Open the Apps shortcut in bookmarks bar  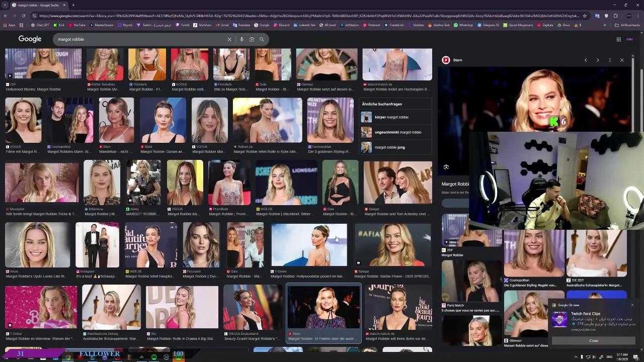pos(10,25)
